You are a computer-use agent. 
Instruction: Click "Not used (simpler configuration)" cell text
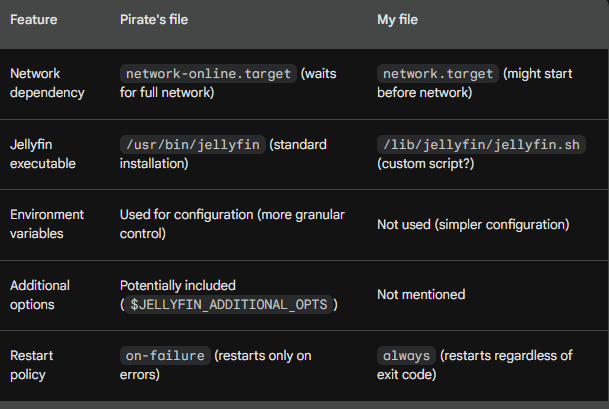click(x=473, y=224)
